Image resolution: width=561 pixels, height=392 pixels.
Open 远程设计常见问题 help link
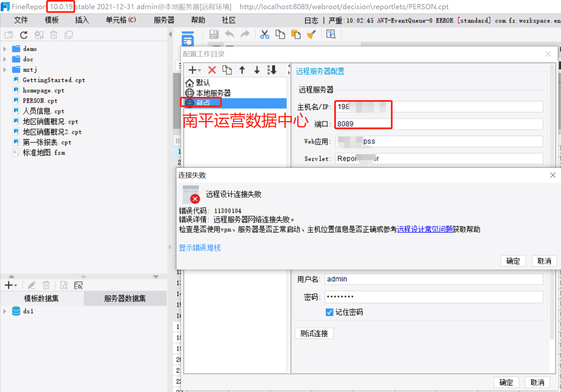(425, 229)
